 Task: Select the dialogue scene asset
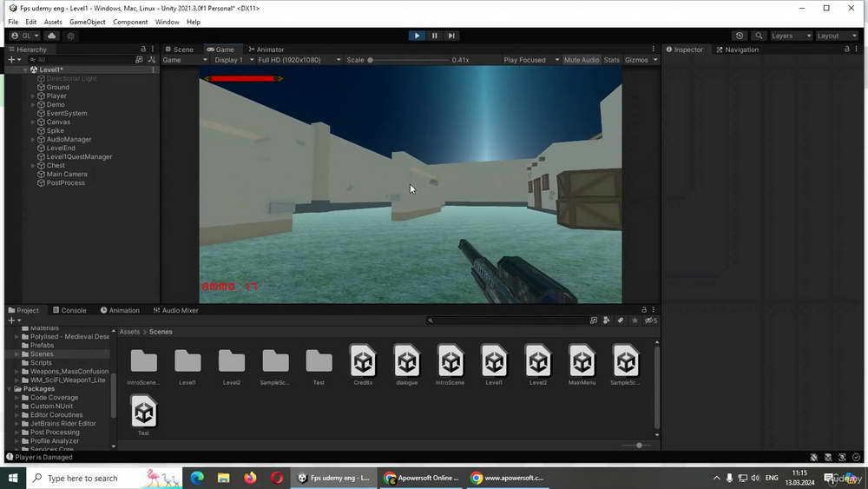(x=407, y=365)
